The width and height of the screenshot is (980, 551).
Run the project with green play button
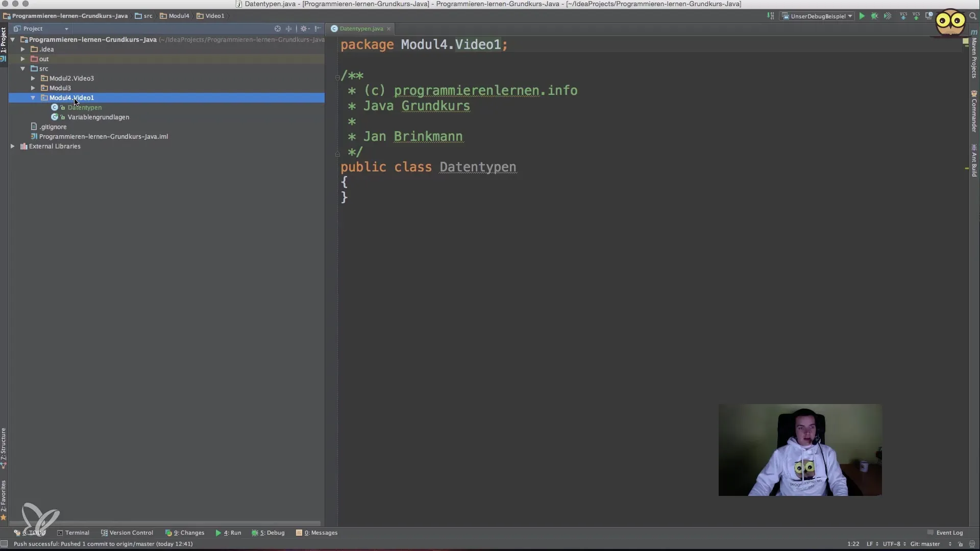862,16
